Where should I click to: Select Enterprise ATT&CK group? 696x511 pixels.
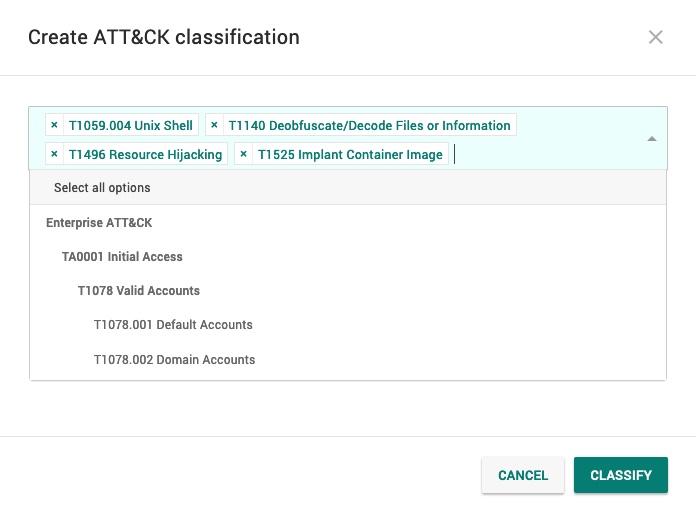coord(99,223)
